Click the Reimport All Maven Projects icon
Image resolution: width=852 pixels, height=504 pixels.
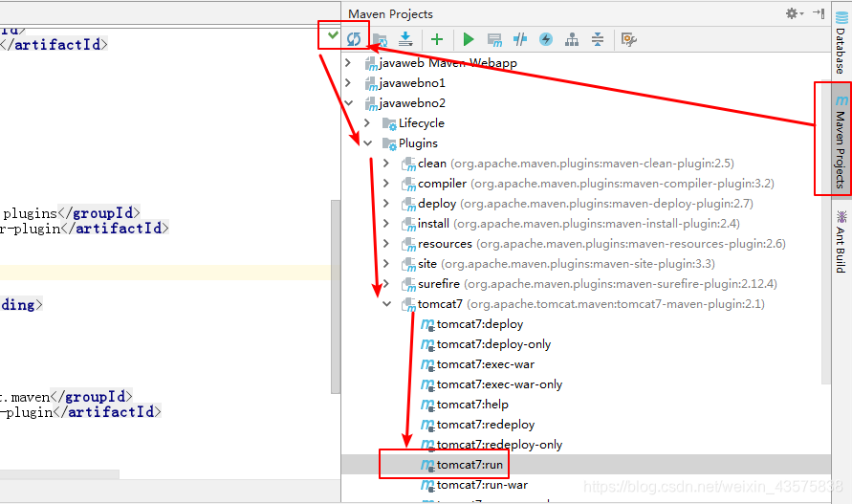[x=354, y=39]
